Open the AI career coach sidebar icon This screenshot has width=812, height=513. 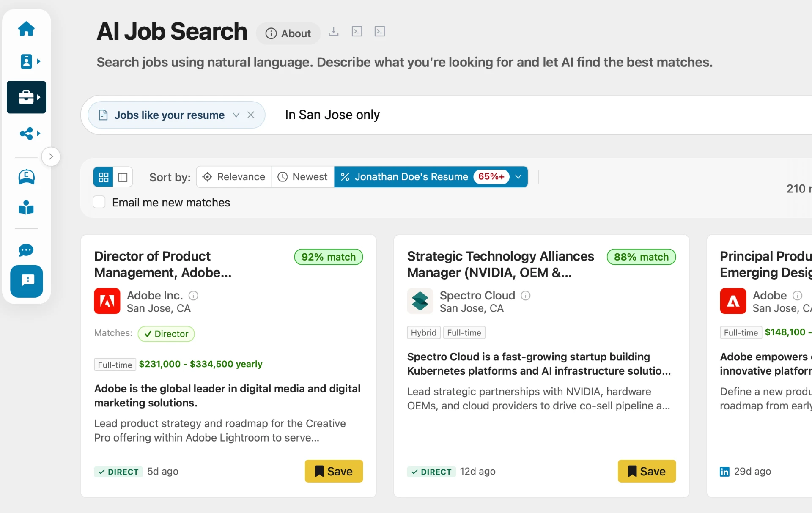26,177
